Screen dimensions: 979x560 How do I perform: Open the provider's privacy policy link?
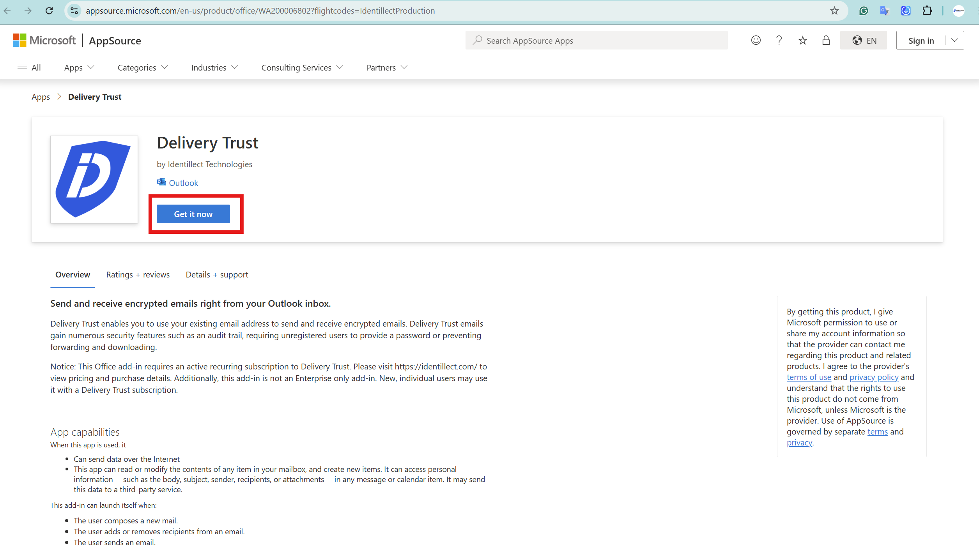point(874,377)
